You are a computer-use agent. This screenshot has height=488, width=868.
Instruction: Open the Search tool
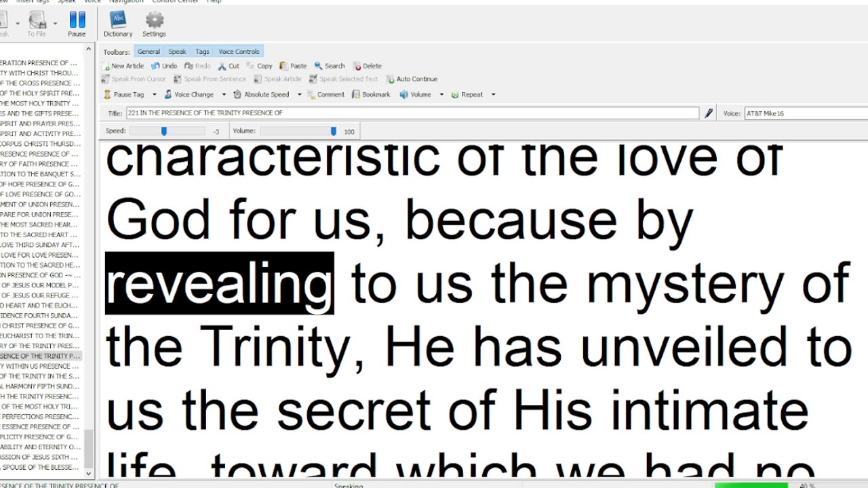click(x=330, y=66)
